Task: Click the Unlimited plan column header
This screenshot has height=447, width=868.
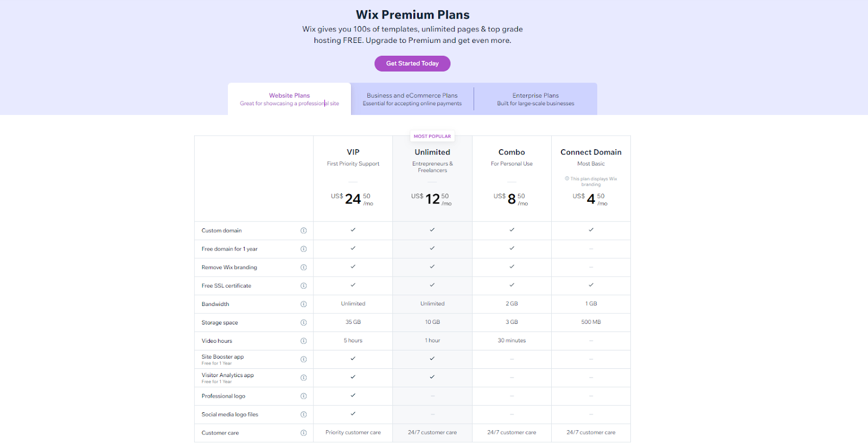Action: (432, 152)
